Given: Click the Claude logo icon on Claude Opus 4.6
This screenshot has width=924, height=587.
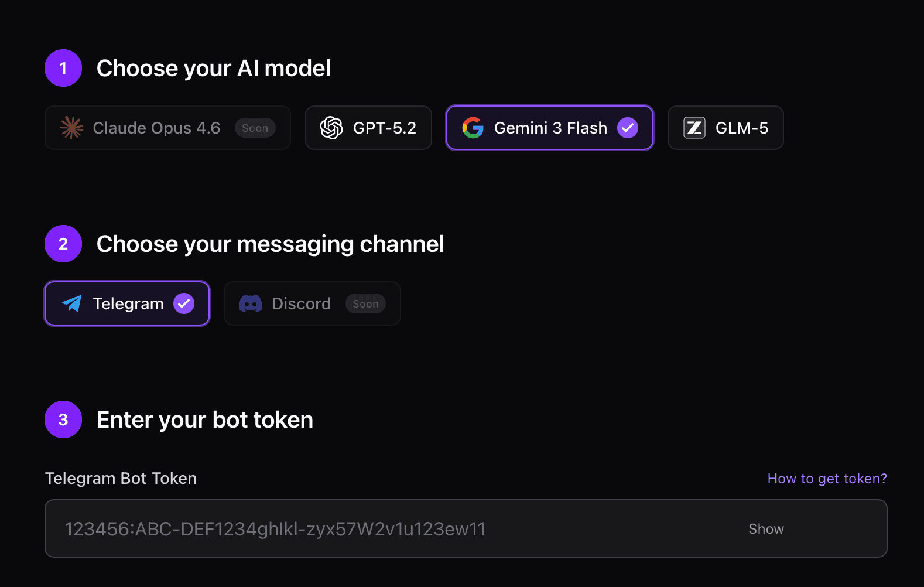Looking at the screenshot, I should [x=71, y=128].
